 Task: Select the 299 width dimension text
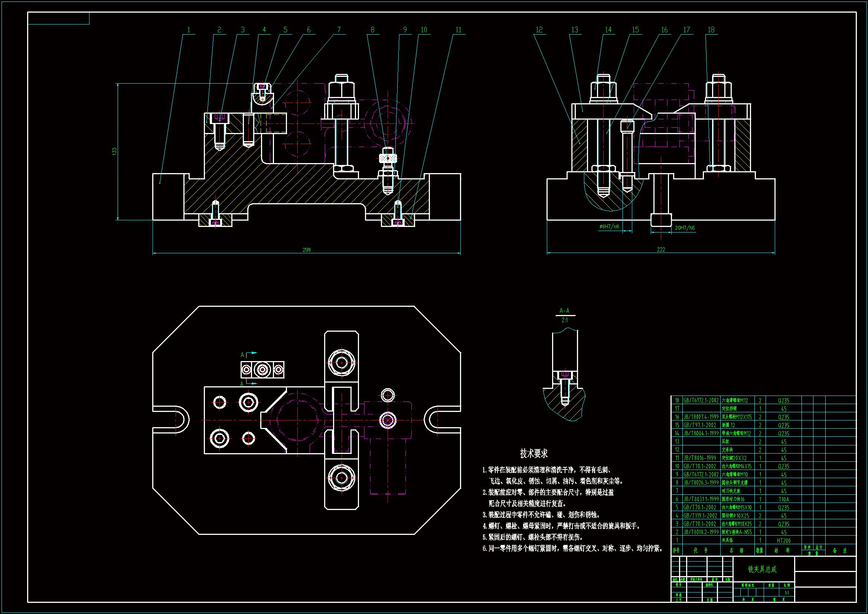tap(307, 250)
